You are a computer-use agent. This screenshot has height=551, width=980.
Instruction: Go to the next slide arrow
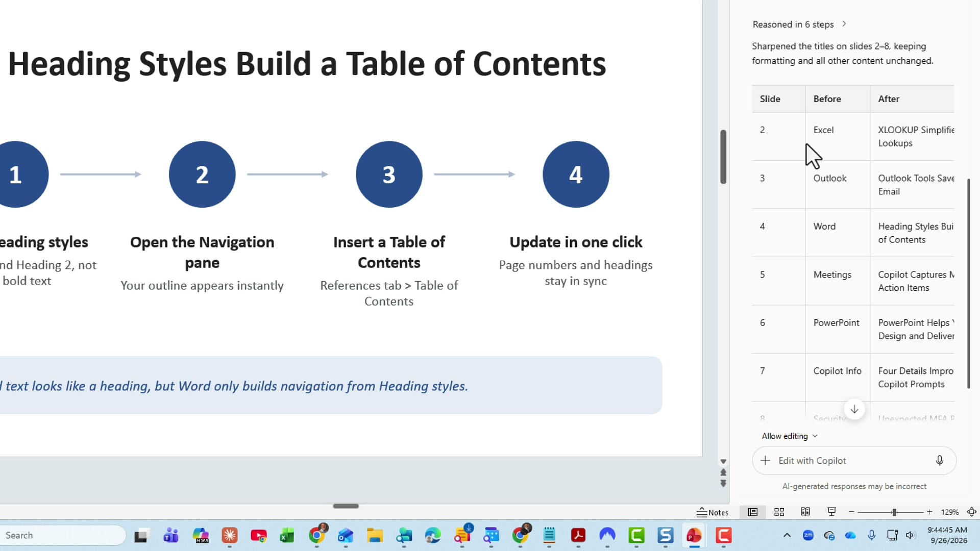point(723,483)
